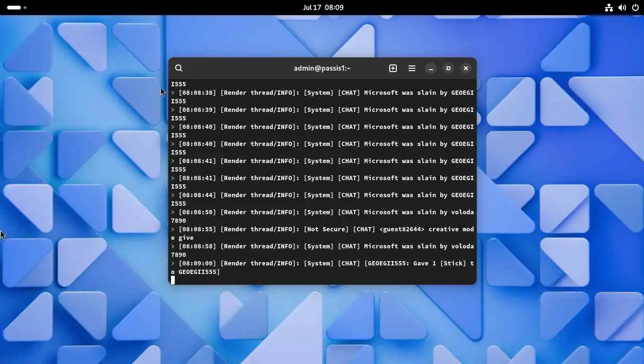Open the terminal search icon
The image size is (644, 364).
click(x=179, y=68)
